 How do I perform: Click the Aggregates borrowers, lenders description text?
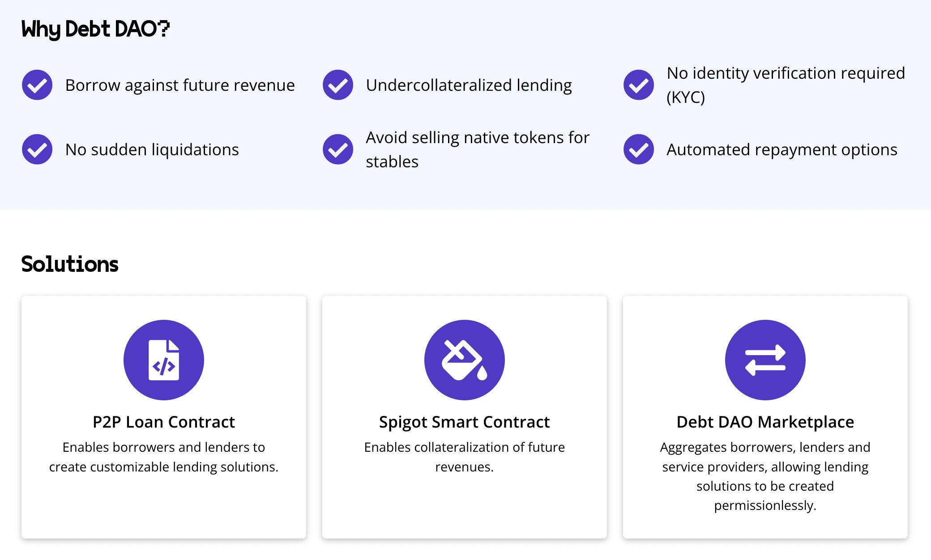pos(765,476)
